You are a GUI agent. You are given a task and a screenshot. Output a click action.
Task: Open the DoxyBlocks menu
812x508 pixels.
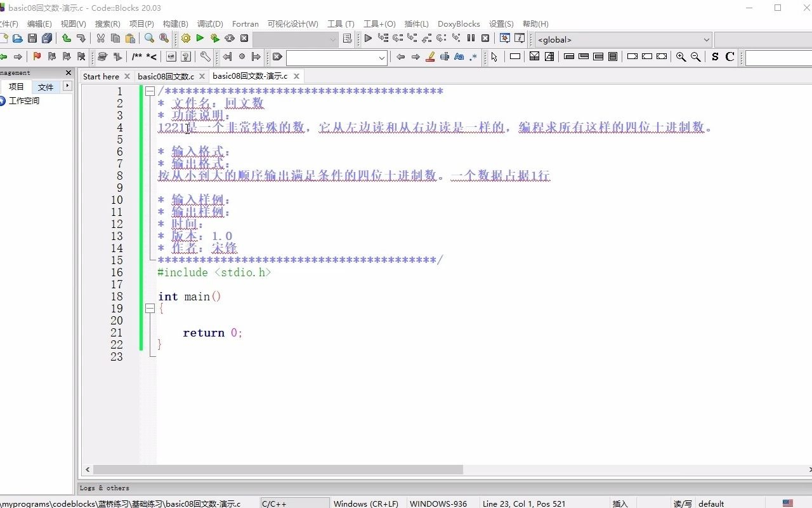pos(459,24)
